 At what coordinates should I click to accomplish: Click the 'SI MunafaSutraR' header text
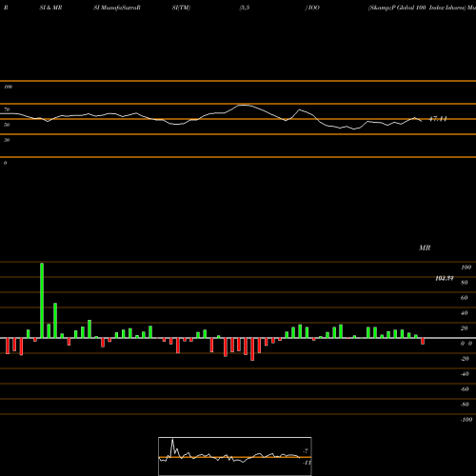(117, 8)
